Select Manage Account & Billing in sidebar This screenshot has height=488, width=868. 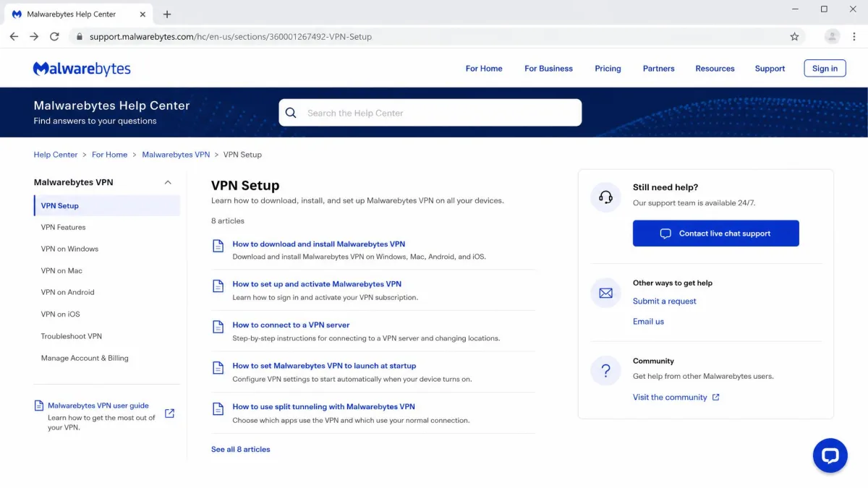pos(85,358)
